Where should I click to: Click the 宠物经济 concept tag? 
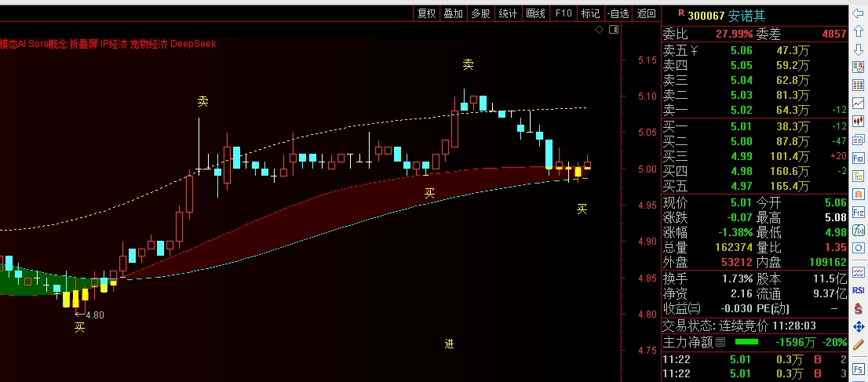pos(148,44)
